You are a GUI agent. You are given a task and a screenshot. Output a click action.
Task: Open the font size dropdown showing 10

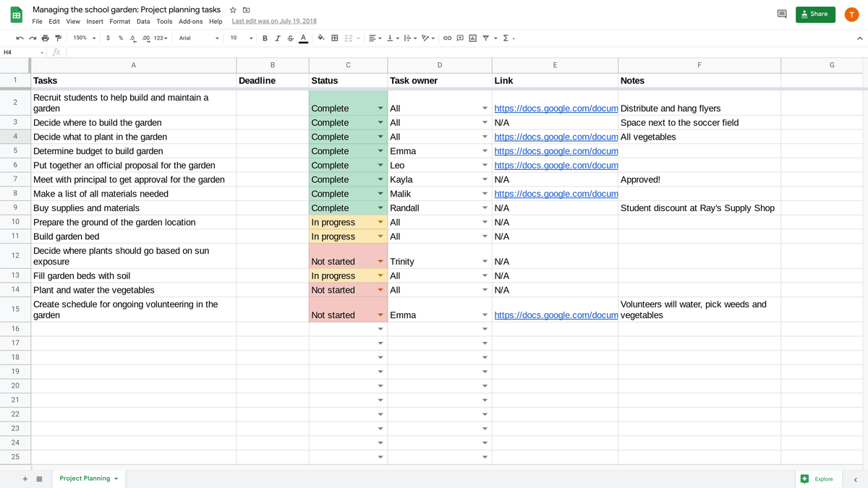pyautogui.click(x=242, y=38)
